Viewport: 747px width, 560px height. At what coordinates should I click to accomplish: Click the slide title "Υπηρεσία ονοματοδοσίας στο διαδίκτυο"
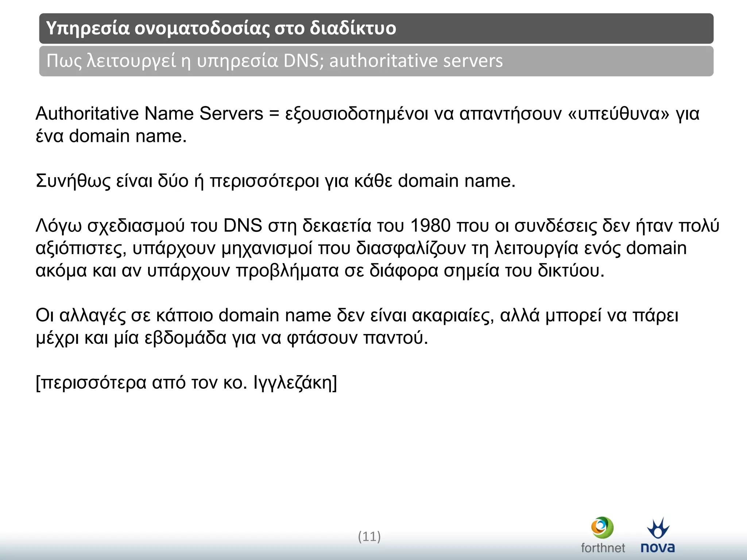click(x=221, y=28)
